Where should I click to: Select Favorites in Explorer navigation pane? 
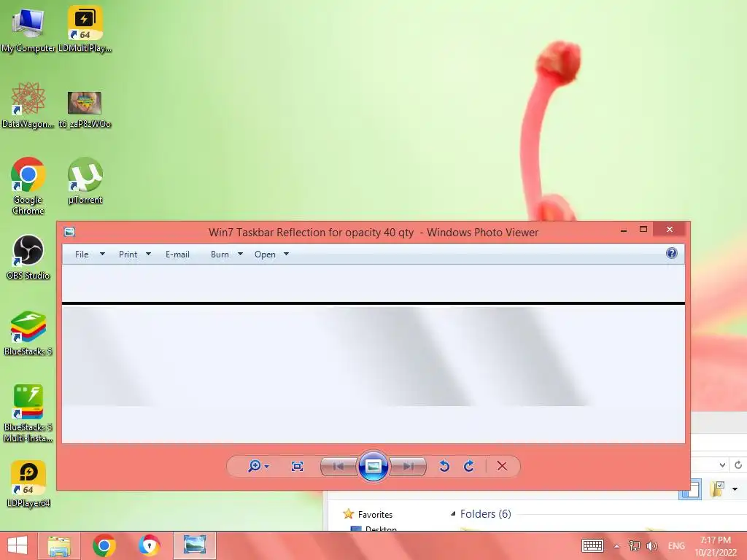(x=375, y=514)
